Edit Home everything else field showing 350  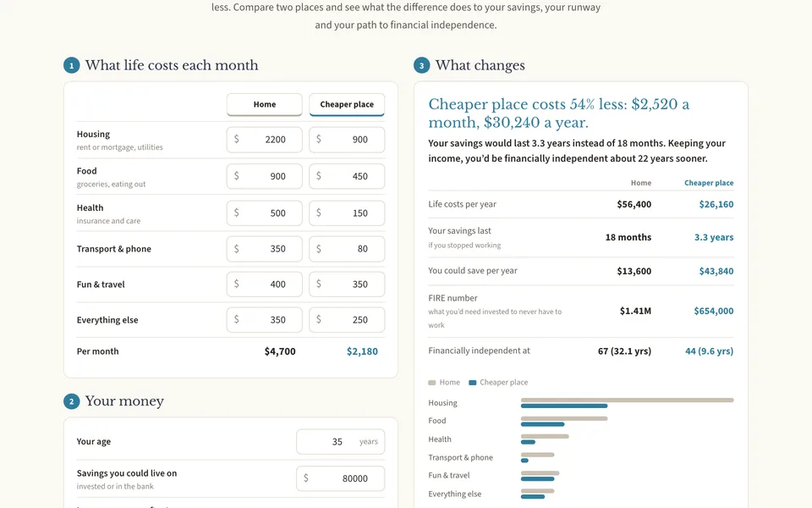pos(264,320)
